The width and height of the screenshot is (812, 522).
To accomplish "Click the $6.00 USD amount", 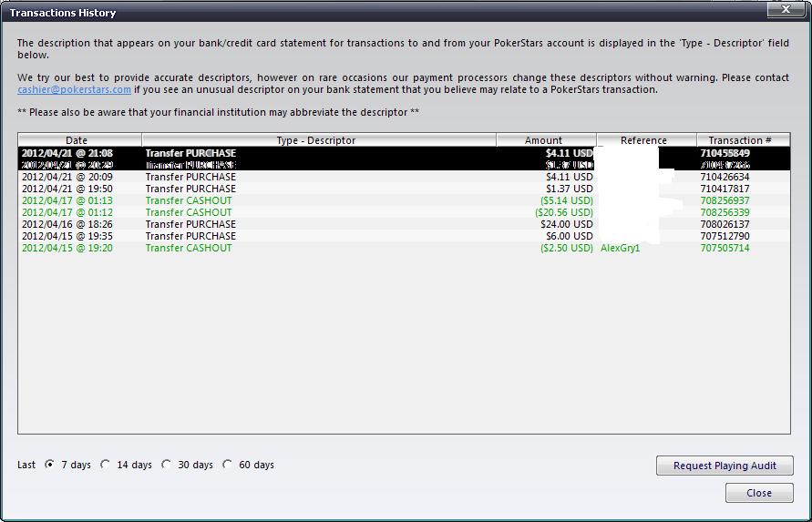I will (569, 236).
